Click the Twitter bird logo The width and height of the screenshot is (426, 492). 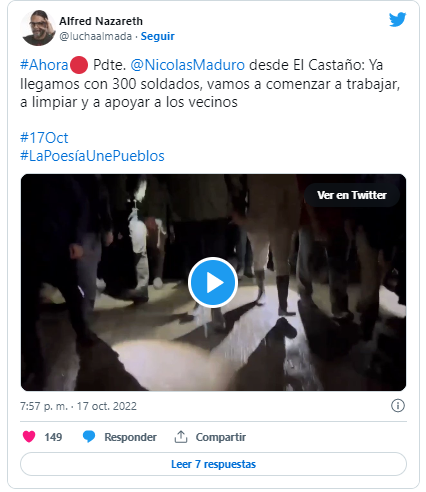(397, 19)
